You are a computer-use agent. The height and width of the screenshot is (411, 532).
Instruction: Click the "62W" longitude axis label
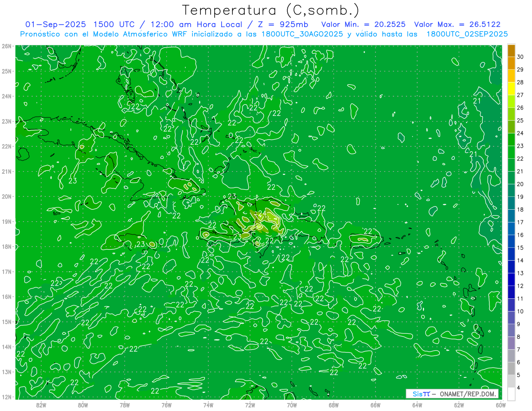point(459,405)
